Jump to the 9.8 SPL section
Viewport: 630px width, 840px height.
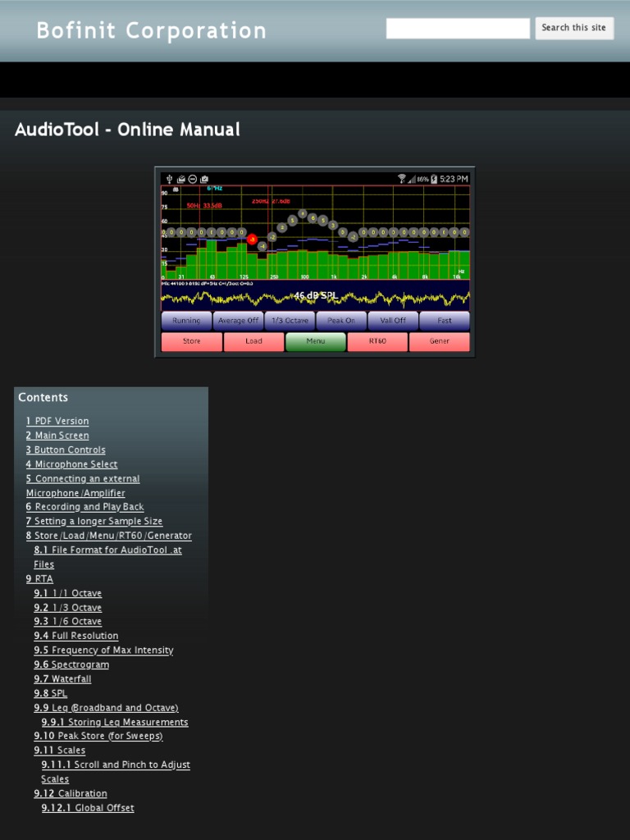click(51, 693)
